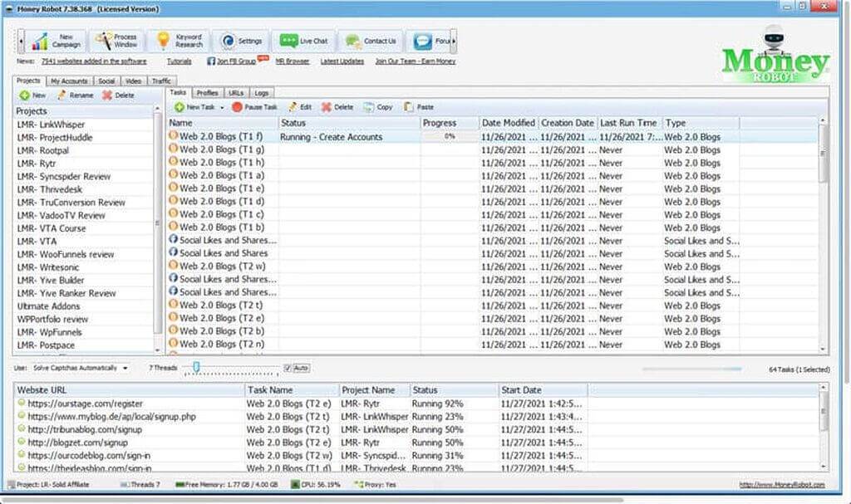
Task: Toggle the Auto threads checkbox
Action: pos(288,369)
